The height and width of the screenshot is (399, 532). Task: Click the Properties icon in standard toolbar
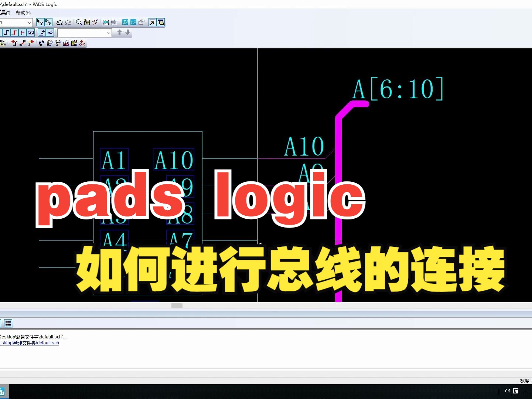141,23
